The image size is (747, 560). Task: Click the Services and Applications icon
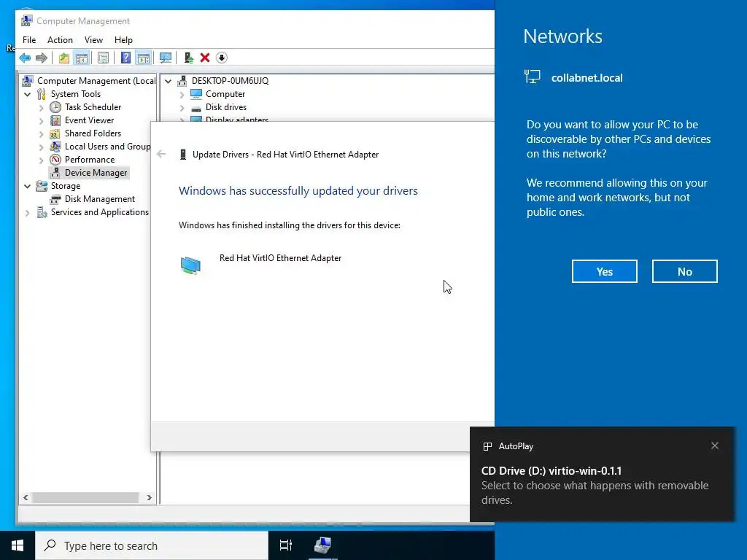[42, 212]
